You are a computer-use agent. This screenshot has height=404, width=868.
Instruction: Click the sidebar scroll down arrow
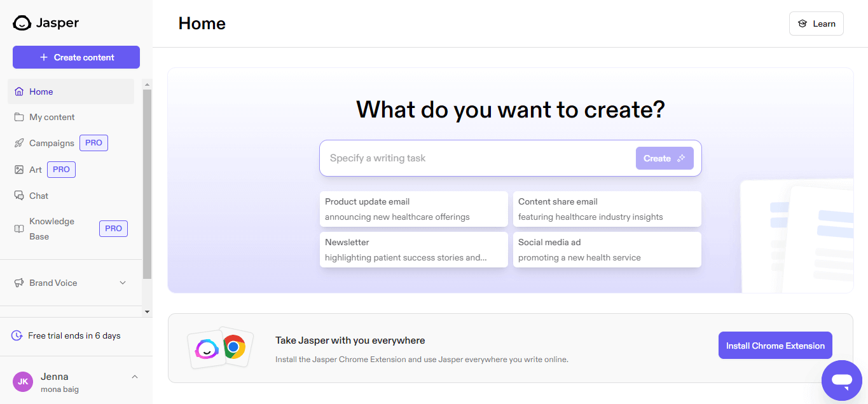coord(147,312)
